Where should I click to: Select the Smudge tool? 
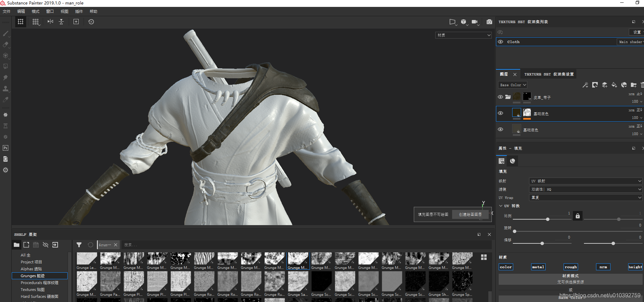[6, 78]
